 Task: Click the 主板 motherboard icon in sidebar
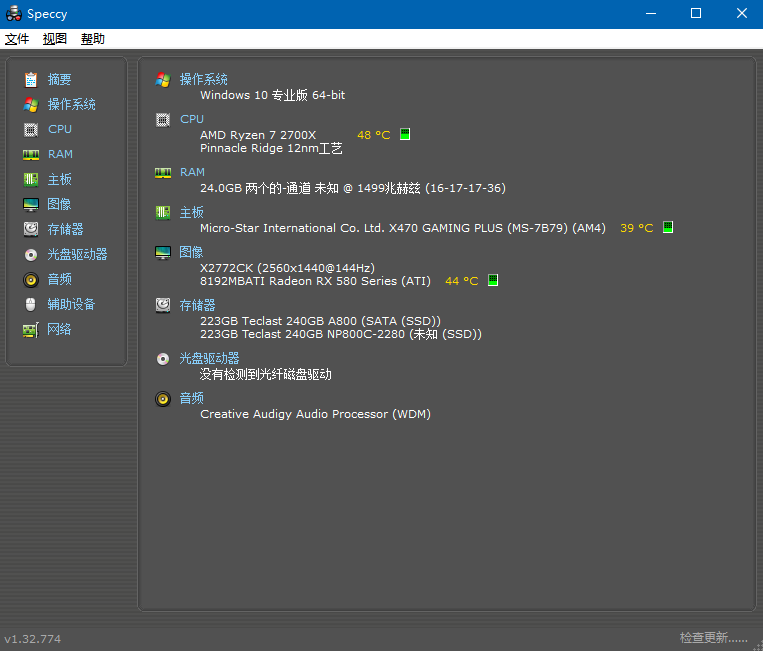click(31, 179)
